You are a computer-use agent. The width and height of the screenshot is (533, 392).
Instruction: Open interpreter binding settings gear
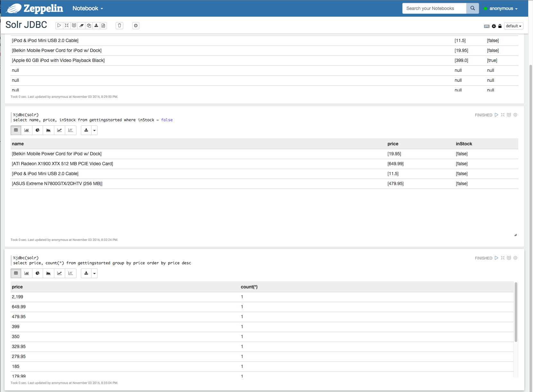[x=494, y=26]
